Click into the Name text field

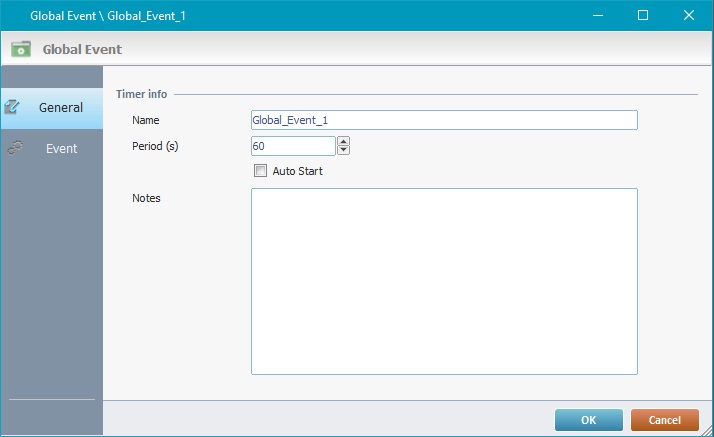pyautogui.click(x=443, y=120)
